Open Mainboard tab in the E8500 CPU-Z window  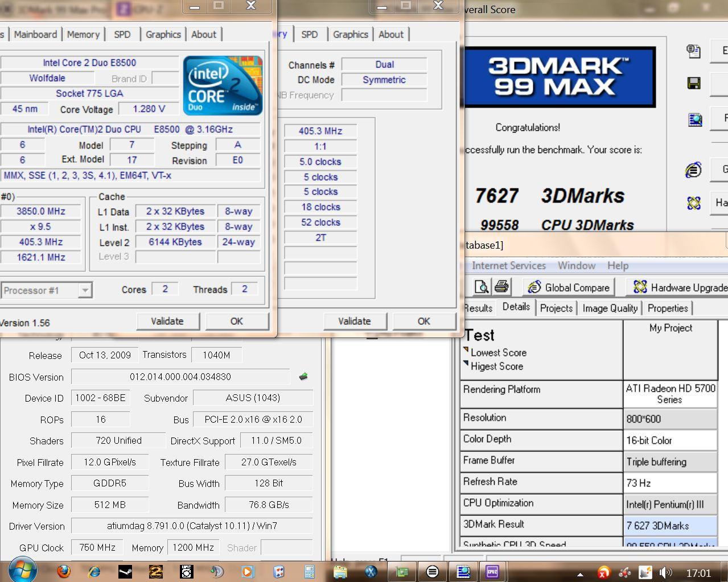(35, 34)
